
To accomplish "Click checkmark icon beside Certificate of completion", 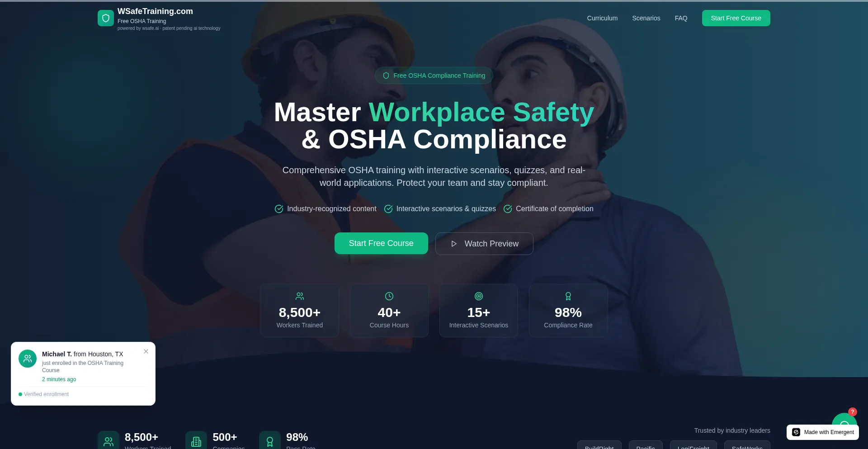I will tap(508, 209).
